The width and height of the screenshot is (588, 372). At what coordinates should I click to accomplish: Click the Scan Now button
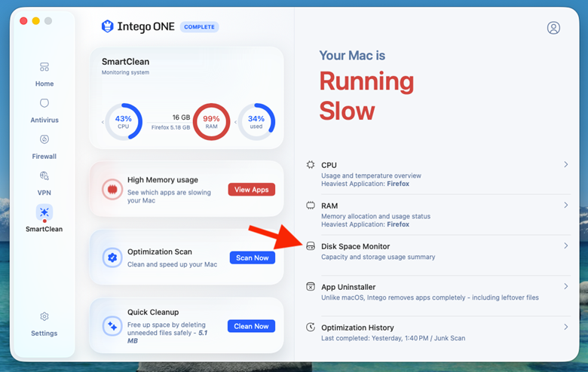(253, 258)
